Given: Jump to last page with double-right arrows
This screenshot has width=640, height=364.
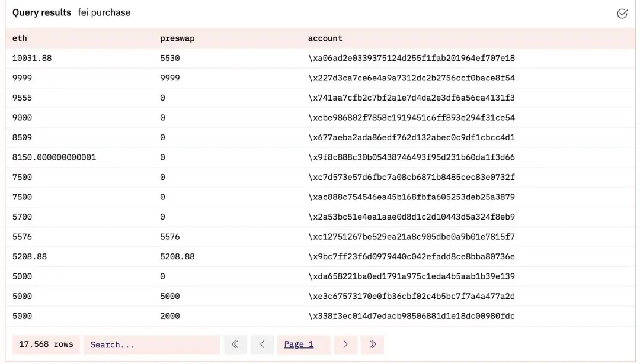Looking at the screenshot, I should pyautogui.click(x=372, y=344).
